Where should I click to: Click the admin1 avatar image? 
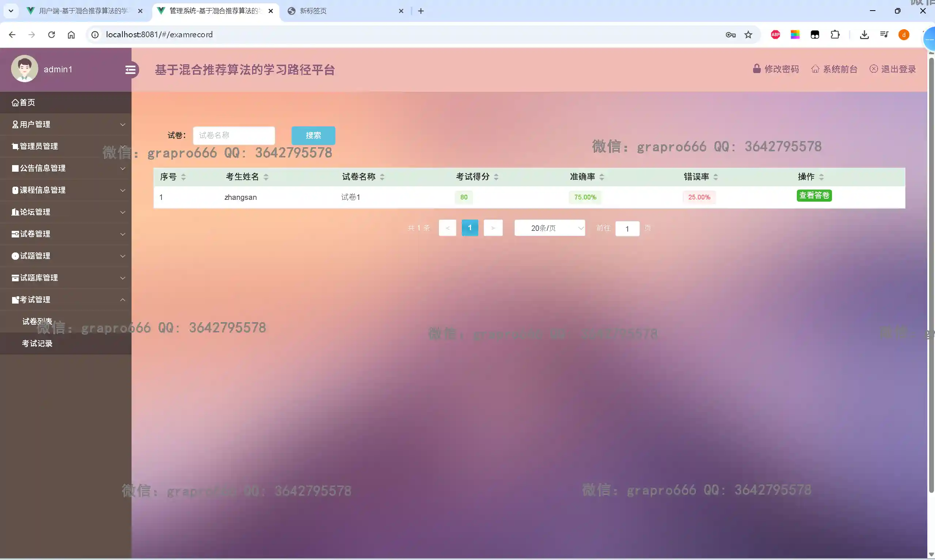click(24, 69)
